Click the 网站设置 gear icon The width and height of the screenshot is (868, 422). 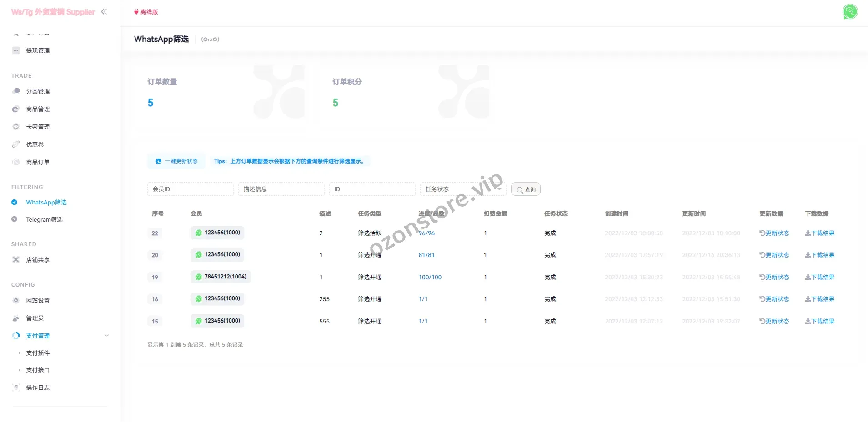point(16,300)
